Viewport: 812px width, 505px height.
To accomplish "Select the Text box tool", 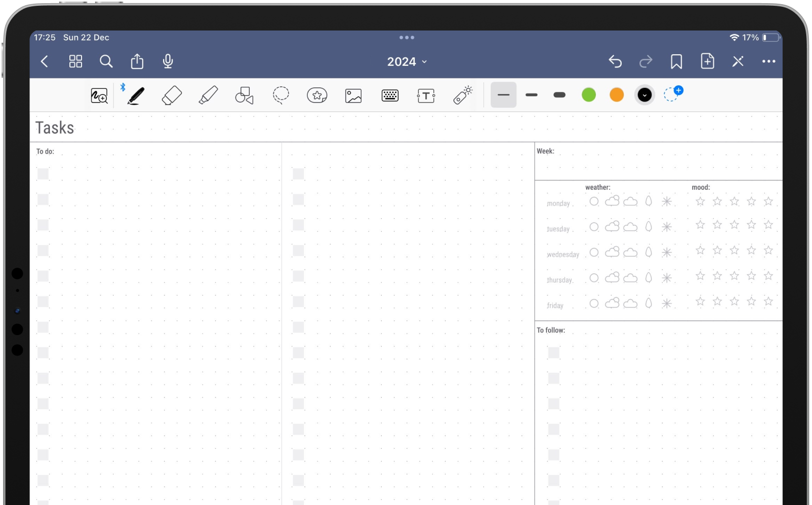I will pos(426,96).
